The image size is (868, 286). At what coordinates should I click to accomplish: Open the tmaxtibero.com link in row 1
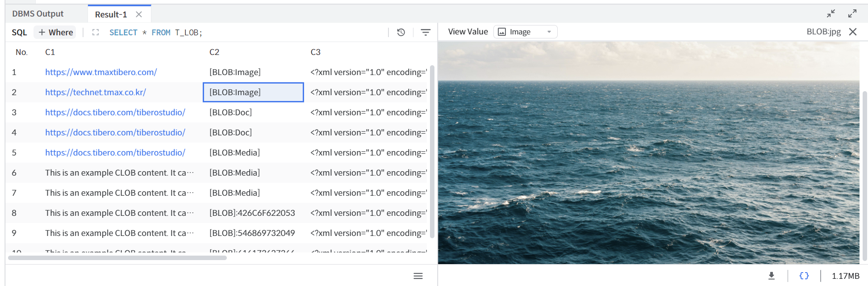(x=101, y=72)
